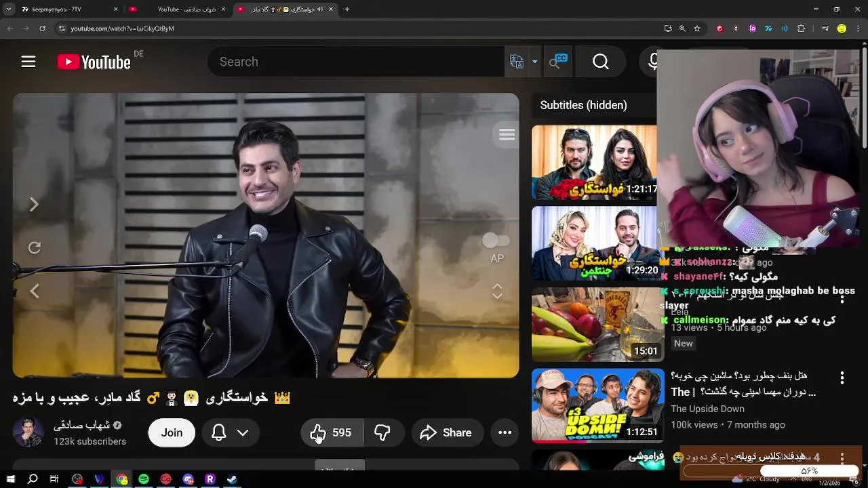
Task: Open Windows taskbar search
Action: point(33,479)
